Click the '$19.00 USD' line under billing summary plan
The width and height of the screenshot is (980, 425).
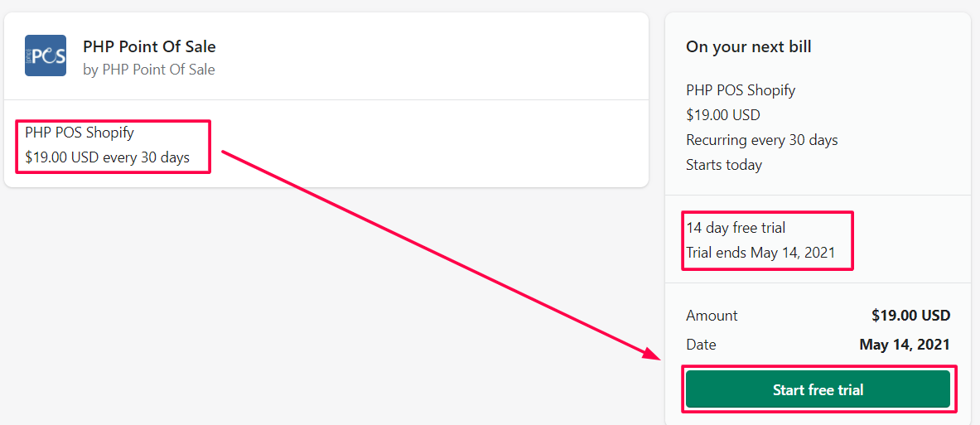click(x=722, y=115)
